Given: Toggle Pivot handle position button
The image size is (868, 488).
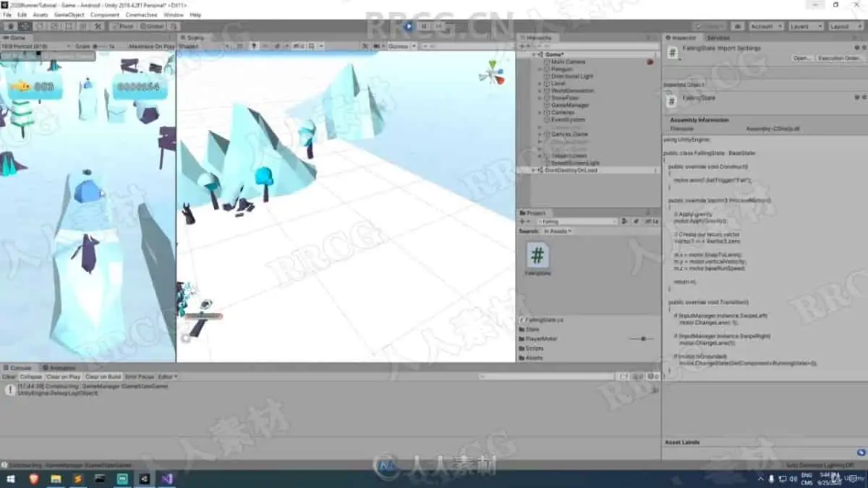Looking at the screenshot, I should tap(123, 26).
